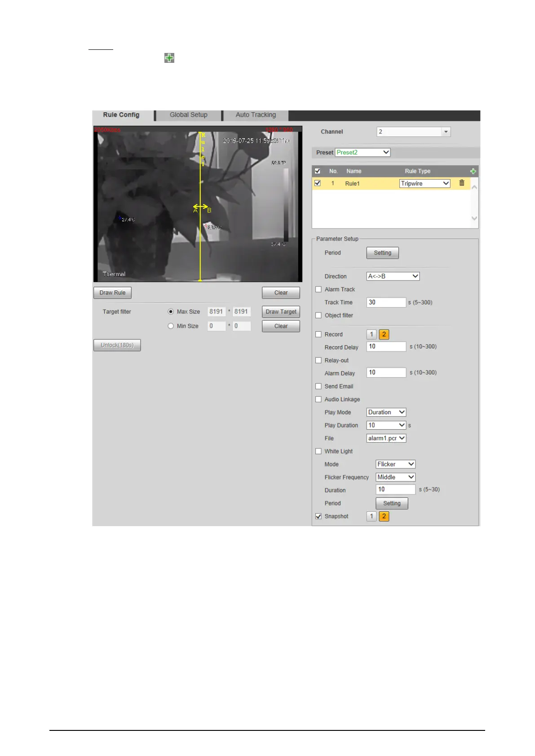Uncheck the Rule1 row checkbox
The height and width of the screenshot is (756, 535).
pyautogui.click(x=318, y=183)
